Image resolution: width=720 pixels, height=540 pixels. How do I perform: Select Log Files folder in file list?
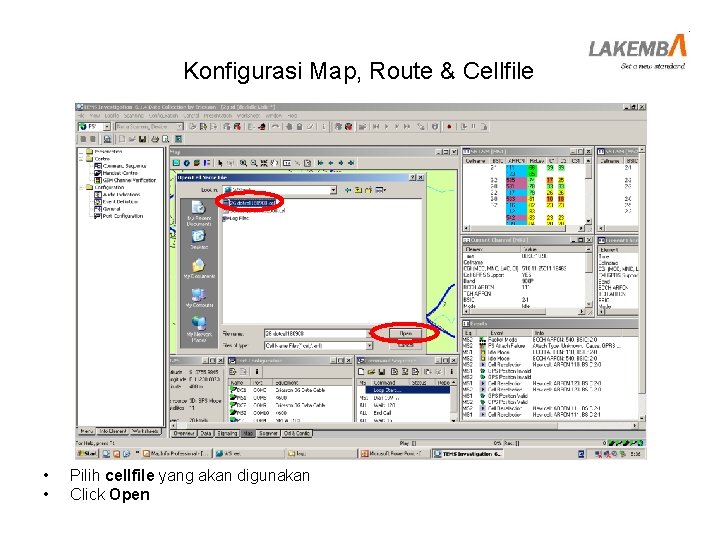[x=236, y=219]
